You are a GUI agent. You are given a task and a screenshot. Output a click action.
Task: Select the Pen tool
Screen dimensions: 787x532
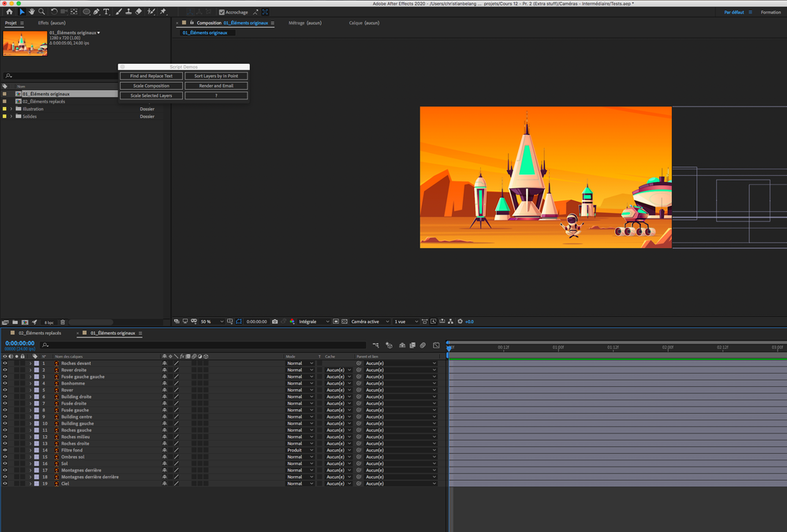tap(96, 12)
